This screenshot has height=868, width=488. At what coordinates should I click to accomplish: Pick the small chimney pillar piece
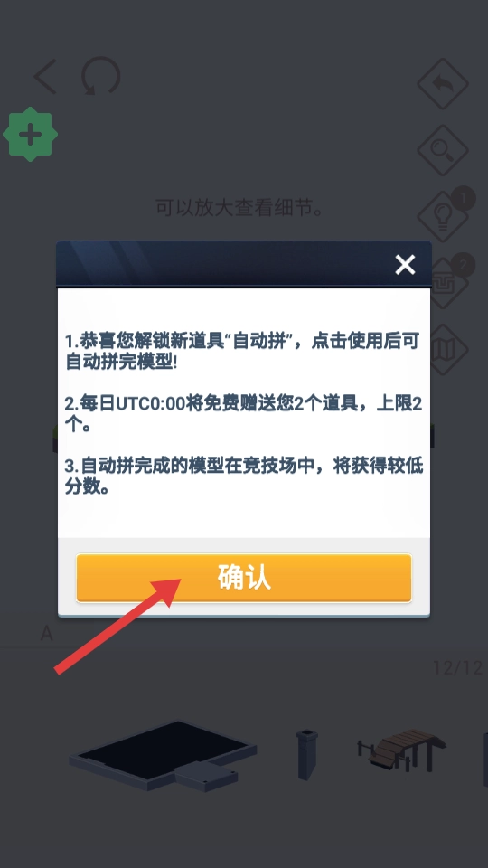point(306,754)
